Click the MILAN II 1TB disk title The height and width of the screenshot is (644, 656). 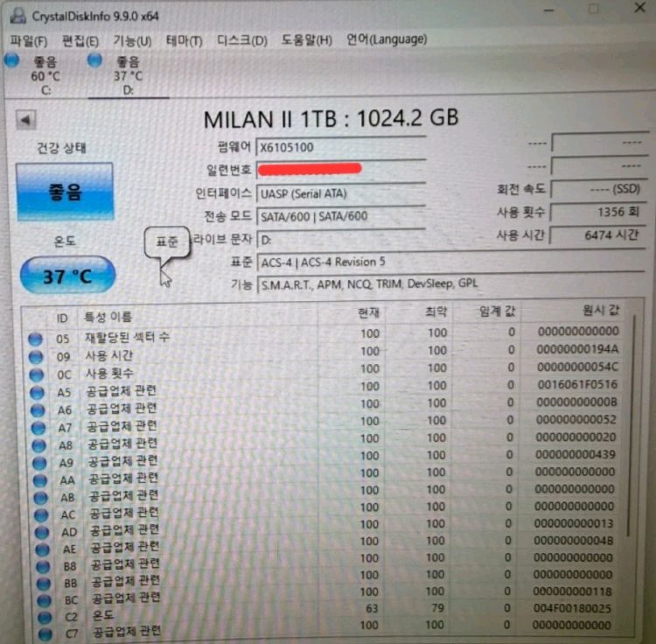coord(331,119)
